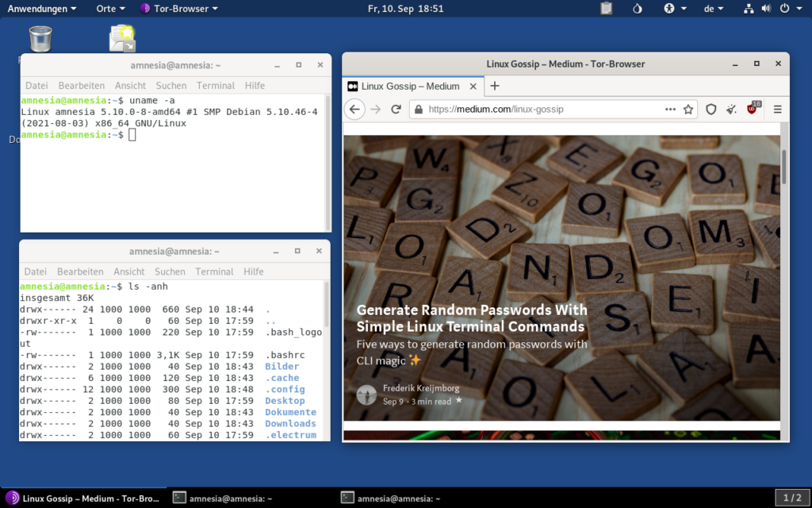Switch to Linux Gossip Tor Browser taskbar entry

click(84, 498)
